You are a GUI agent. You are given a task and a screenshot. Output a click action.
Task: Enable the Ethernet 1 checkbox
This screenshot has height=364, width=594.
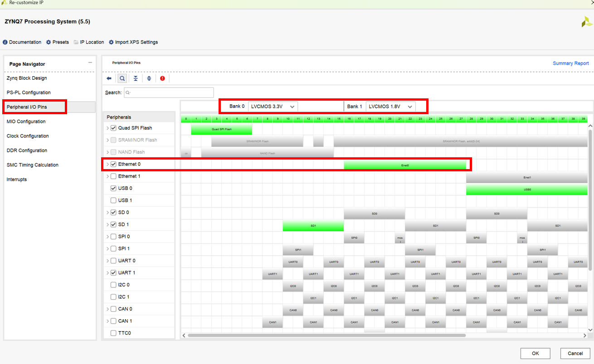coord(113,176)
